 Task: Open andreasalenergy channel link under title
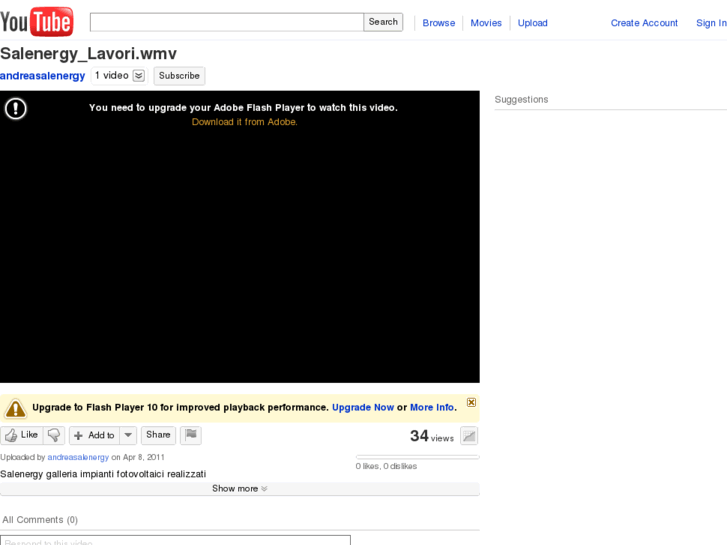[43, 76]
